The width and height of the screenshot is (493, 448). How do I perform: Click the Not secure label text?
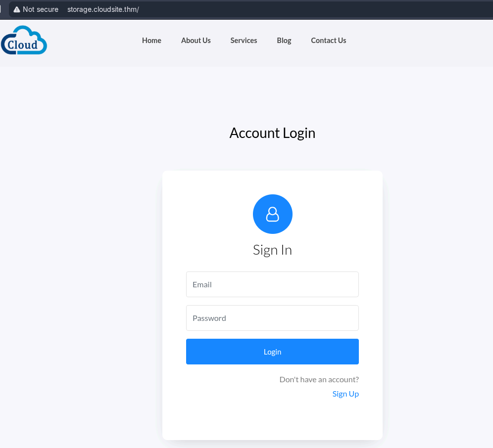(41, 9)
